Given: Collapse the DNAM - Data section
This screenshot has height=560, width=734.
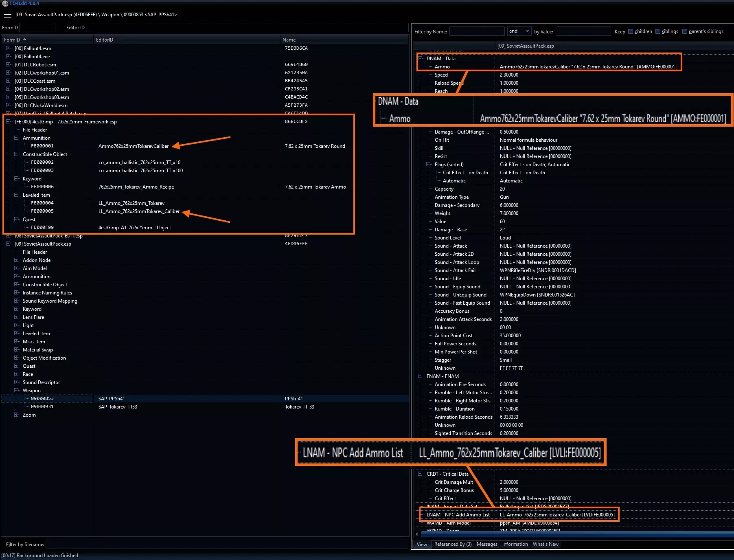Looking at the screenshot, I should pos(421,58).
